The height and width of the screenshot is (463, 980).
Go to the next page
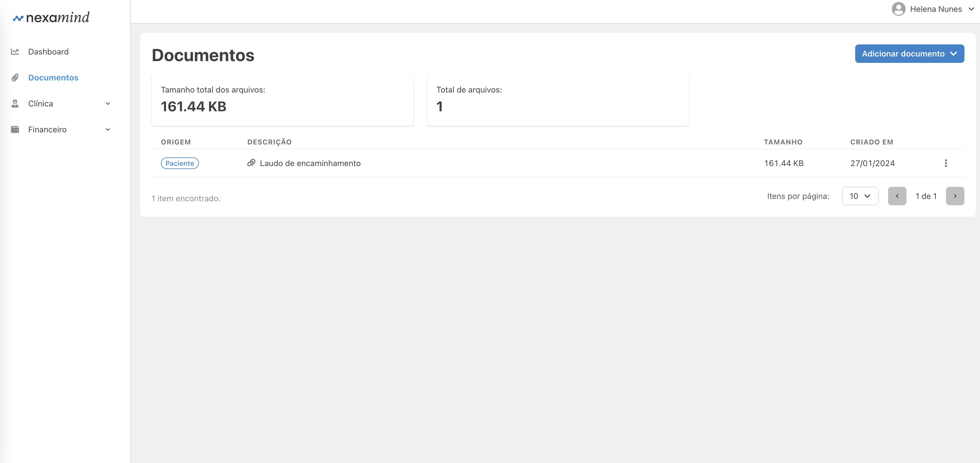pos(955,196)
